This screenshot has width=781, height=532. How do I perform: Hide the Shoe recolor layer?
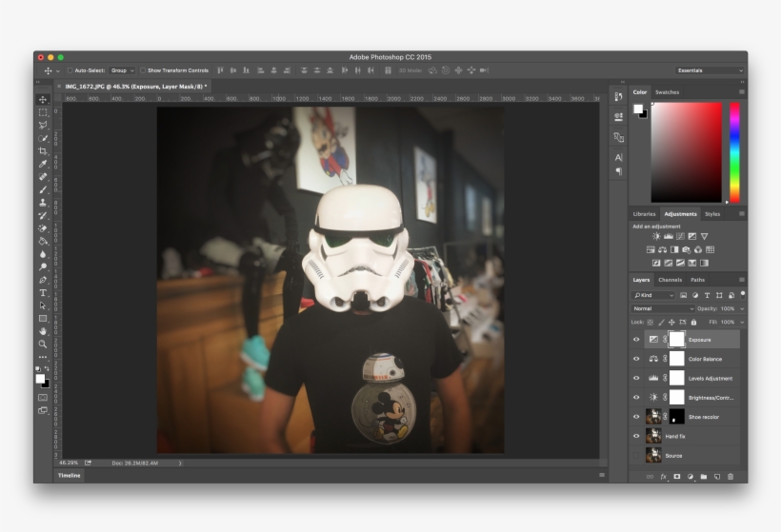[636, 417]
